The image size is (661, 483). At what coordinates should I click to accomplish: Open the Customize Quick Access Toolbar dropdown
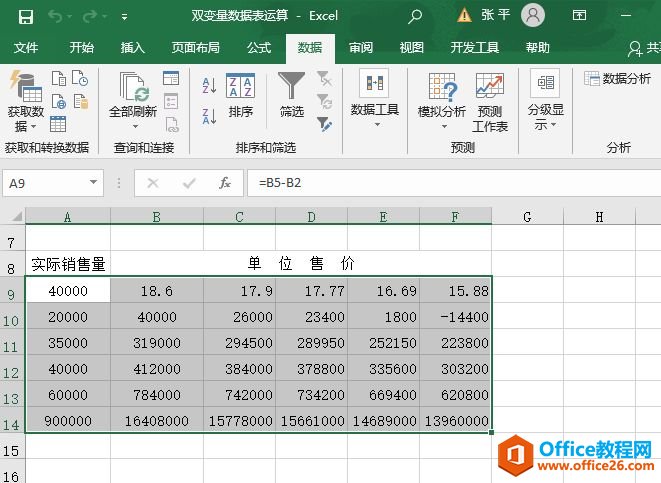tap(124, 17)
